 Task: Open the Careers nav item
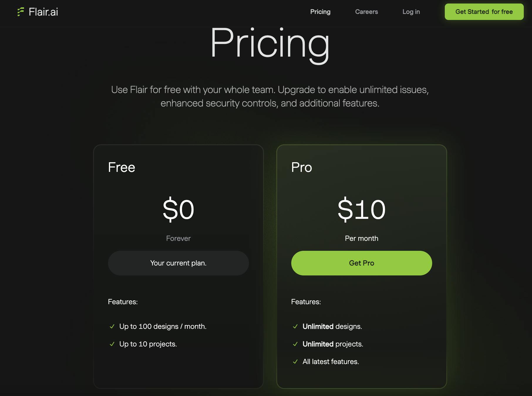coord(366,12)
